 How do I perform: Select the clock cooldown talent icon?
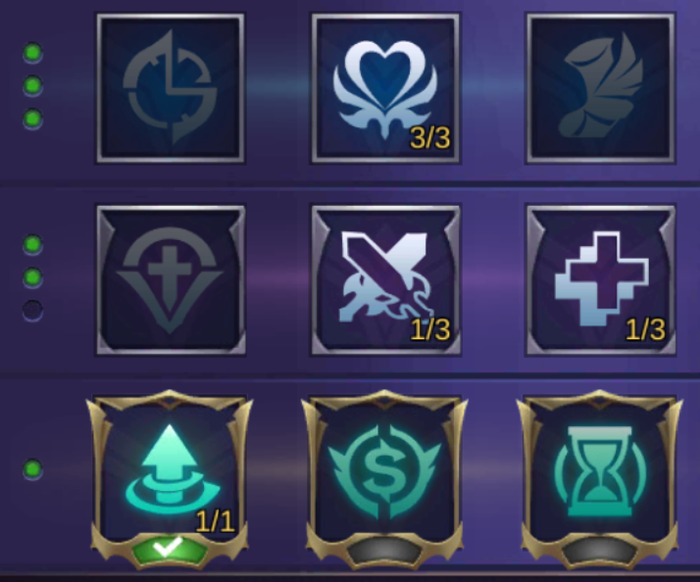(x=171, y=88)
